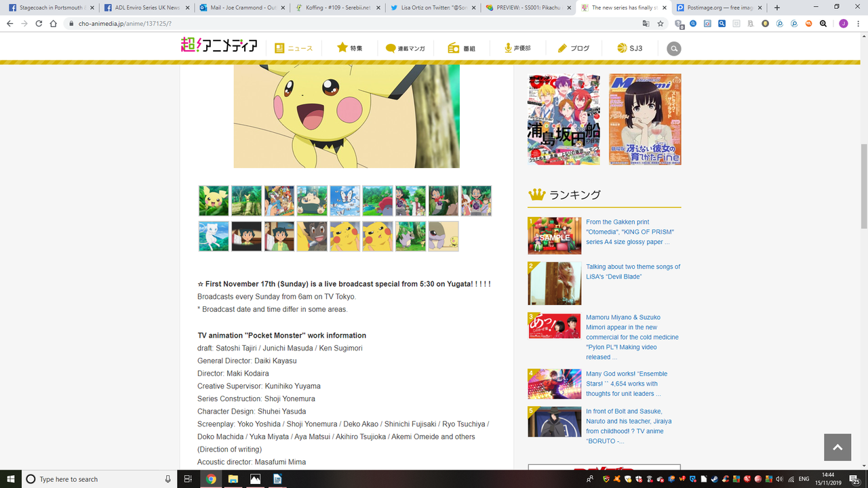Image resolution: width=868 pixels, height=488 pixels.
Task: Close the Postimage.org tab
Action: click(760, 7)
